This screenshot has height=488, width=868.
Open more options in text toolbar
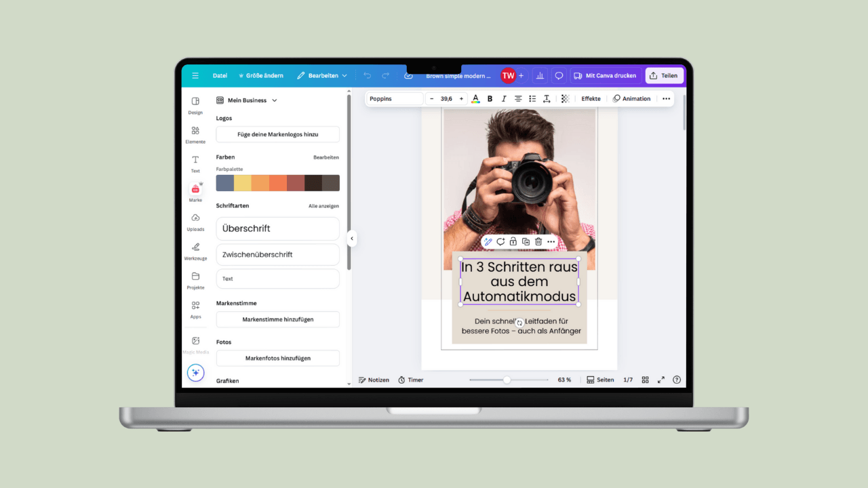pos(666,99)
